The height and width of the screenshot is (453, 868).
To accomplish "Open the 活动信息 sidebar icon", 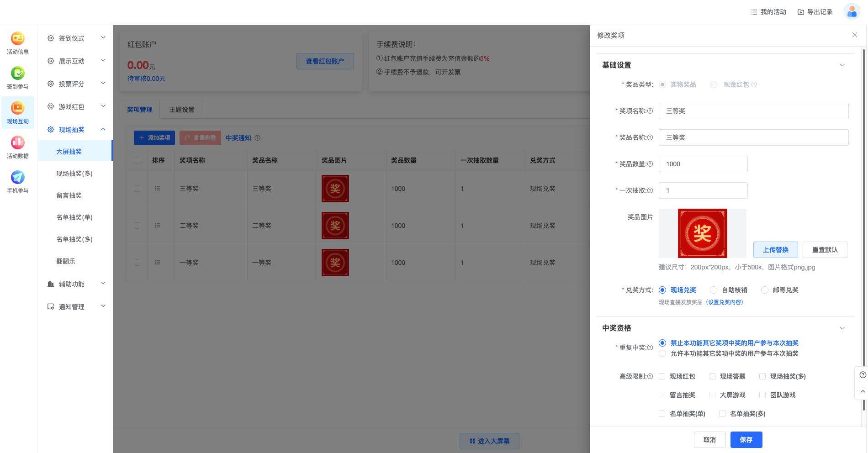I will [17, 43].
